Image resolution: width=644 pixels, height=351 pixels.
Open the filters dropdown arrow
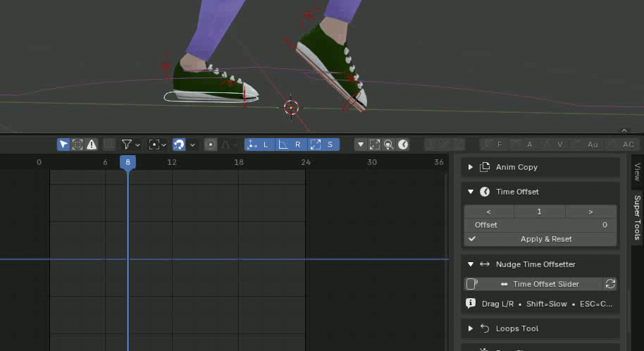137,145
